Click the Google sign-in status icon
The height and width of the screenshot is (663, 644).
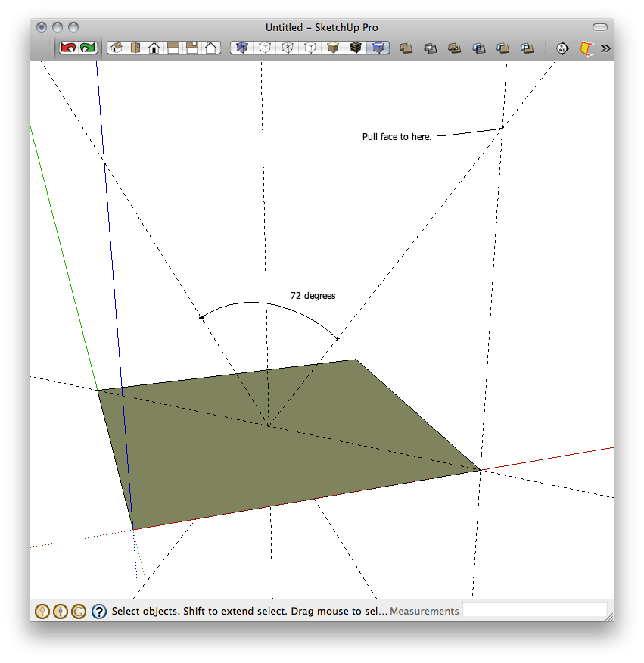pos(79,612)
